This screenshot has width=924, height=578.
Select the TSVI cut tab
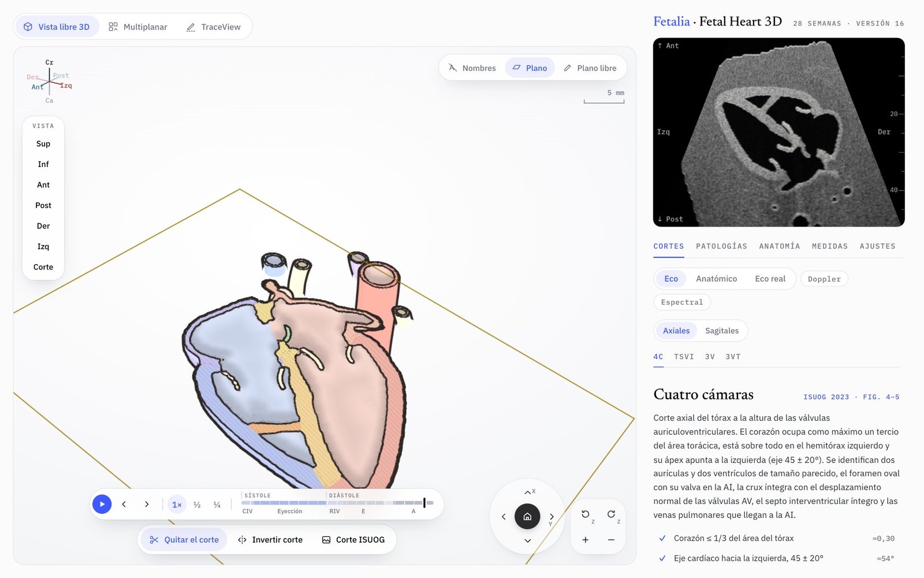tap(684, 357)
